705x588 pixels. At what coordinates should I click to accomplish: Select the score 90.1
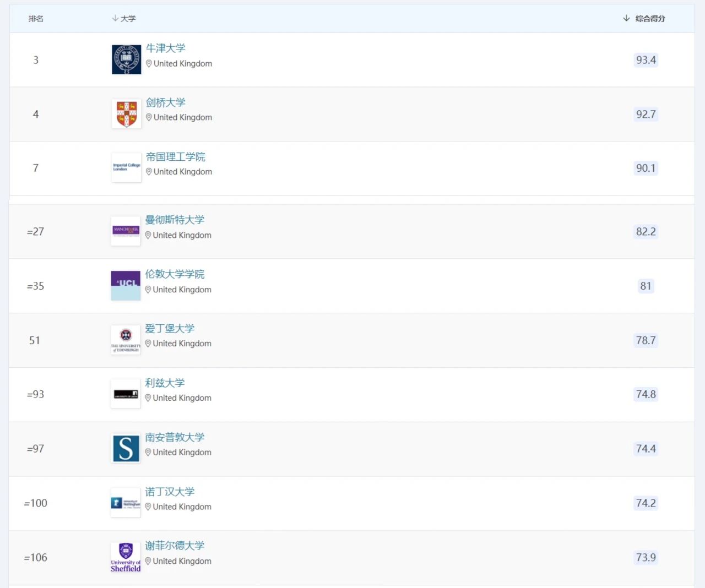click(x=646, y=168)
